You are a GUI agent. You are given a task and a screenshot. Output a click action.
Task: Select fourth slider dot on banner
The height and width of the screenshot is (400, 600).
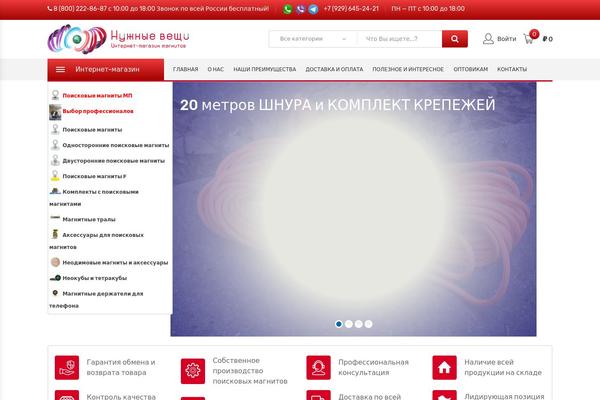point(368,324)
